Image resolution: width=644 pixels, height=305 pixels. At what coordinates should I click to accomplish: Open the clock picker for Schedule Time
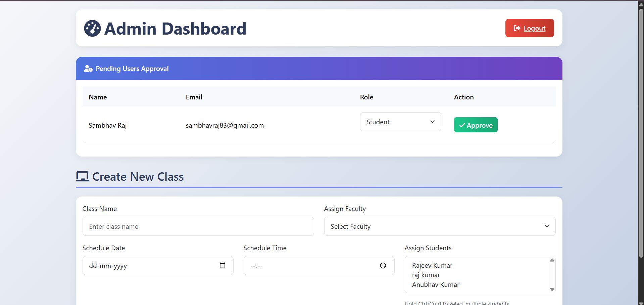(384, 265)
